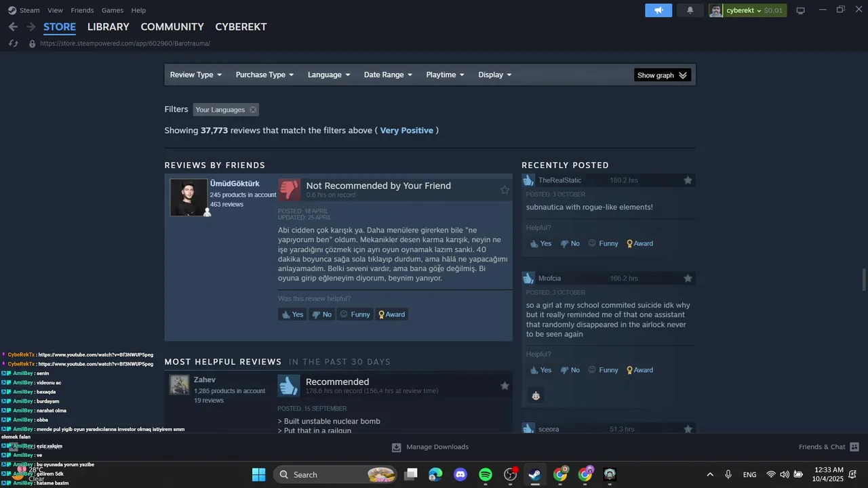Open the Review Type dropdown

tap(196, 75)
